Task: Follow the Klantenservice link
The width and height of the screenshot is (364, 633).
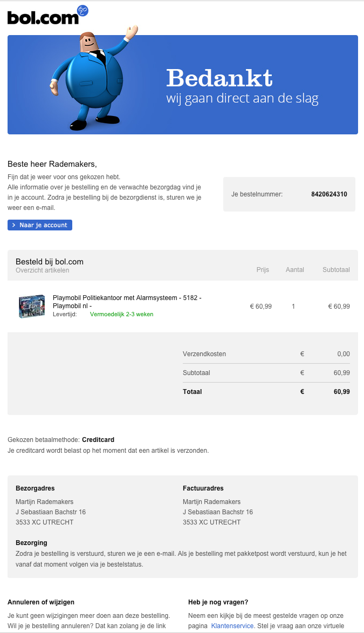Action: (232, 626)
